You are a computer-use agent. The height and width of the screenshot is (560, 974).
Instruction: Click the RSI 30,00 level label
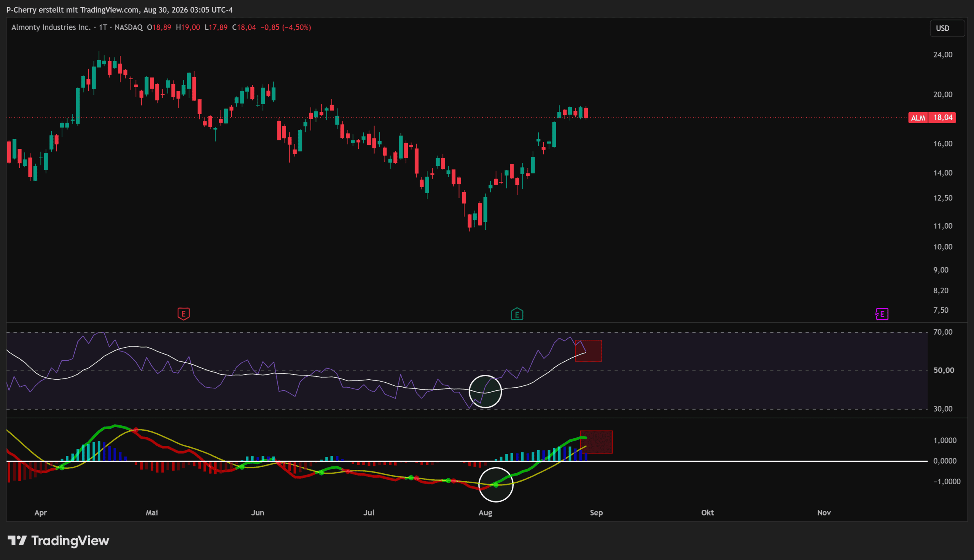pos(943,409)
